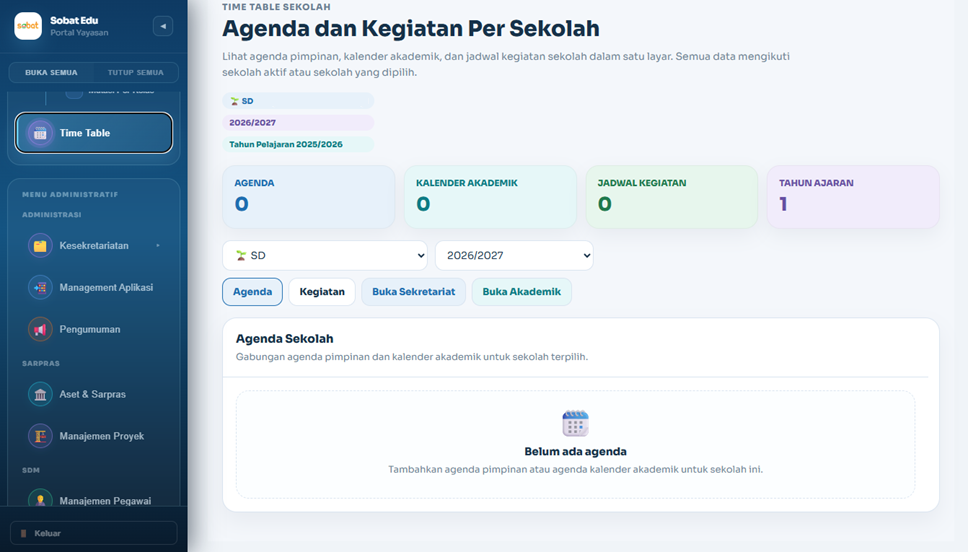The height and width of the screenshot is (552, 968).
Task: Expand the Kesekretariatan submenu arrow
Action: [158, 245]
